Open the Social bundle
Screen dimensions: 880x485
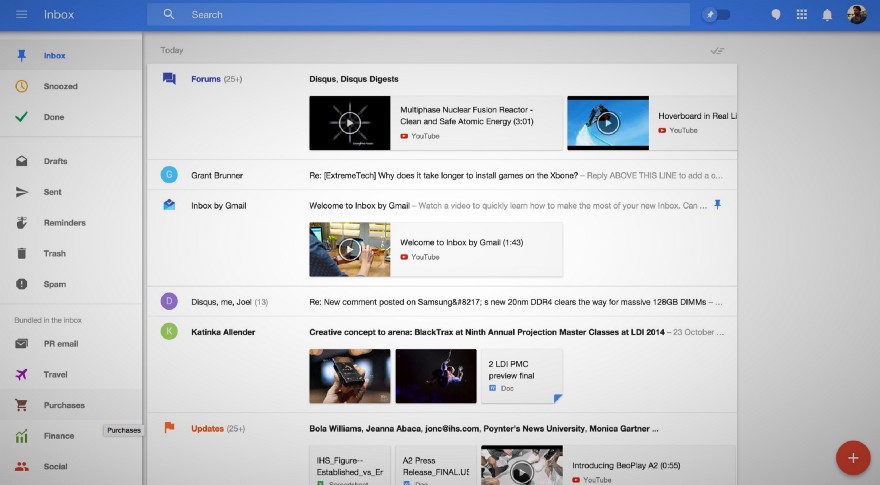click(x=71, y=466)
